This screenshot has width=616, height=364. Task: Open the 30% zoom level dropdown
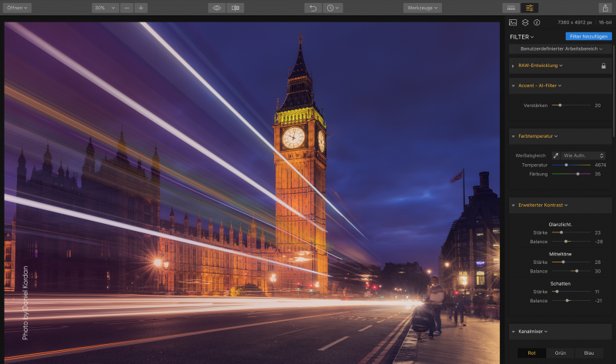[x=104, y=8]
